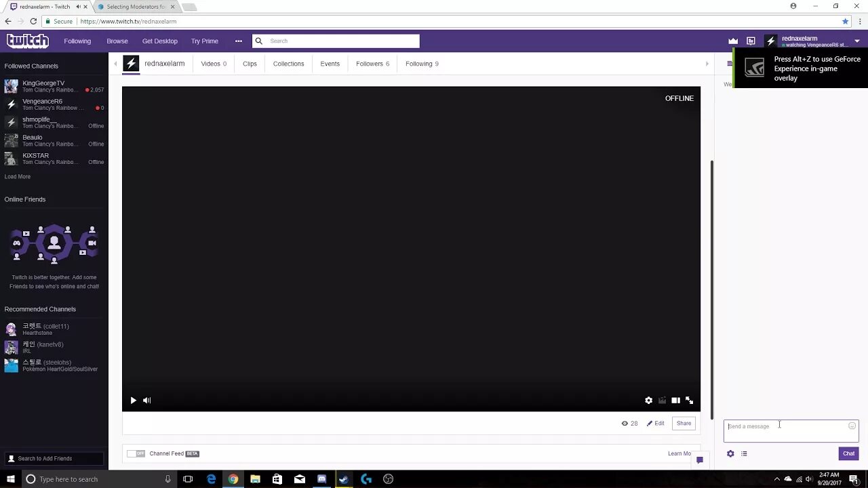Open VengeanceR6 followed channel
The image size is (868, 488).
click(54, 104)
